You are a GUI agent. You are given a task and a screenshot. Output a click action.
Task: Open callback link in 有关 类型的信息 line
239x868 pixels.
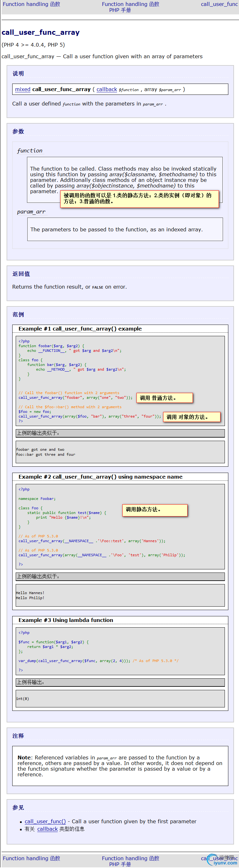click(x=47, y=829)
